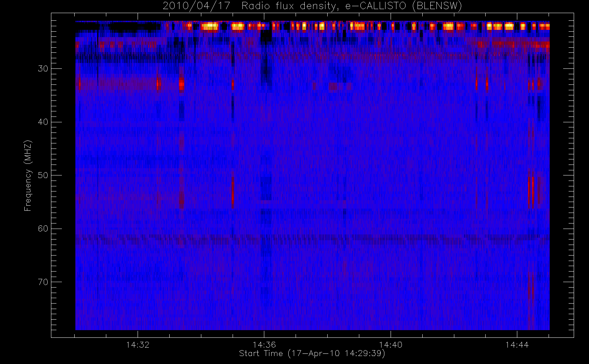Click the plot title '2010/04/17 Radio flux density'
Viewport: 589px width, 364px height.
[x=312, y=6]
